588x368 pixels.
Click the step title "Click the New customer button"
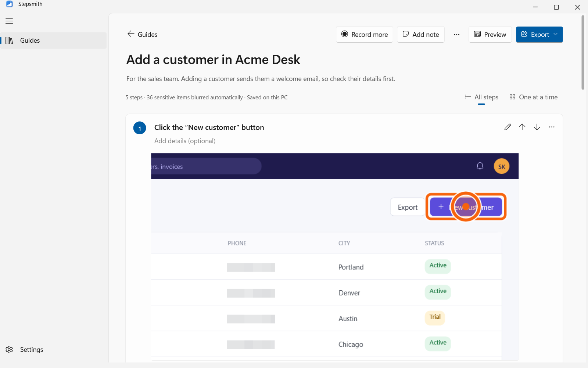click(x=209, y=127)
